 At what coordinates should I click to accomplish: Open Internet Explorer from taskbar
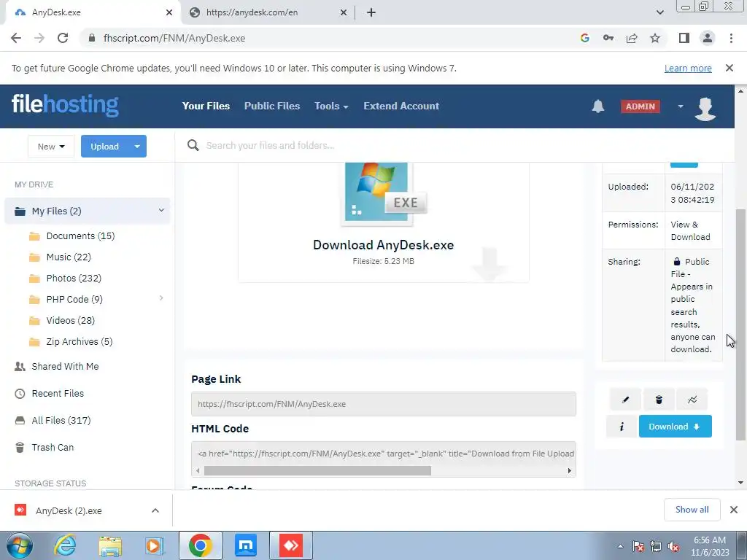(x=64, y=545)
